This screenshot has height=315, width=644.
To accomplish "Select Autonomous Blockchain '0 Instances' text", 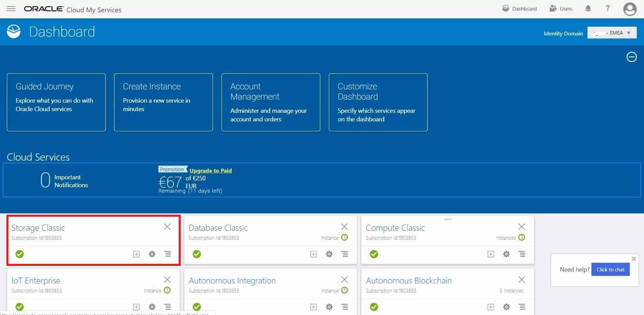I will pyautogui.click(x=512, y=290).
